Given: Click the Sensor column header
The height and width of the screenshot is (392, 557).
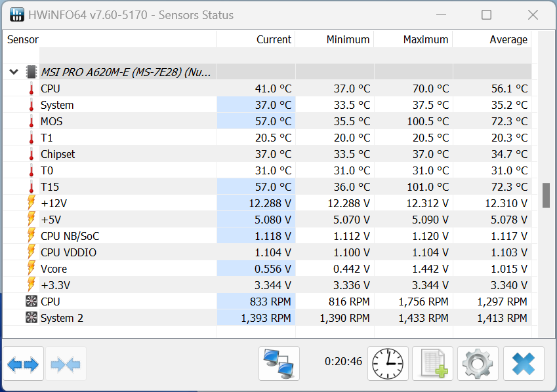Looking at the screenshot, I should 23,39.
